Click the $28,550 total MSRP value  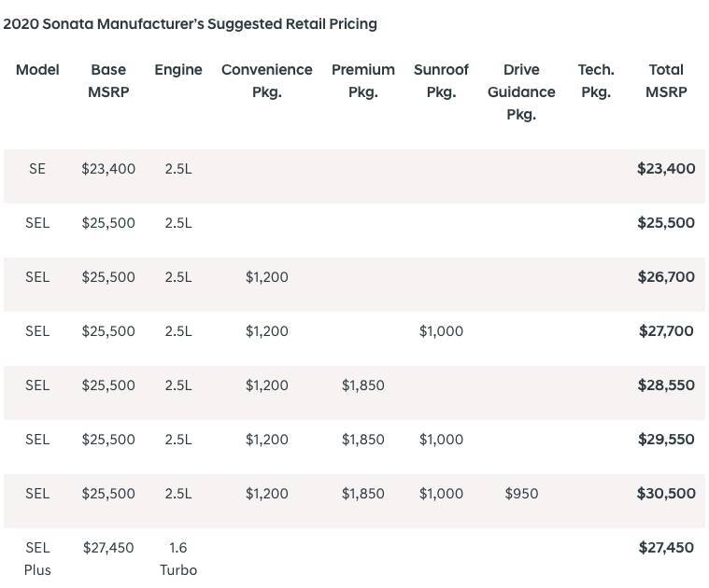pos(666,385)
